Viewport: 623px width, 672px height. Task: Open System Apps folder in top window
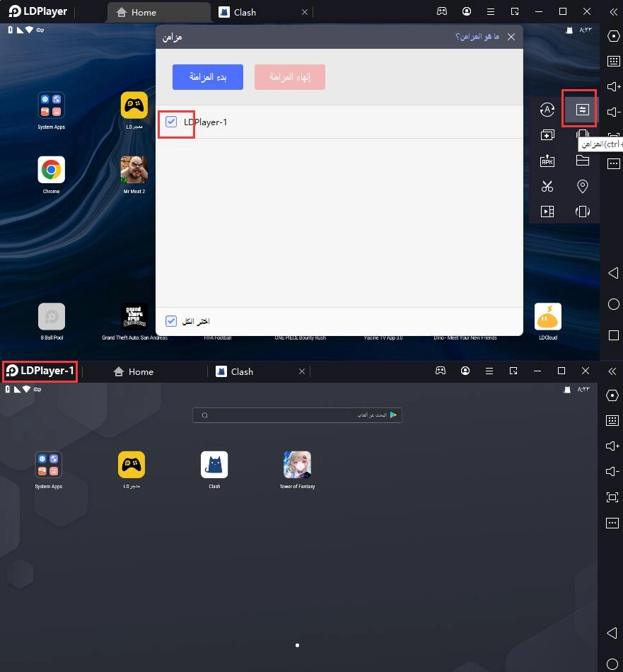pos(51,110)
